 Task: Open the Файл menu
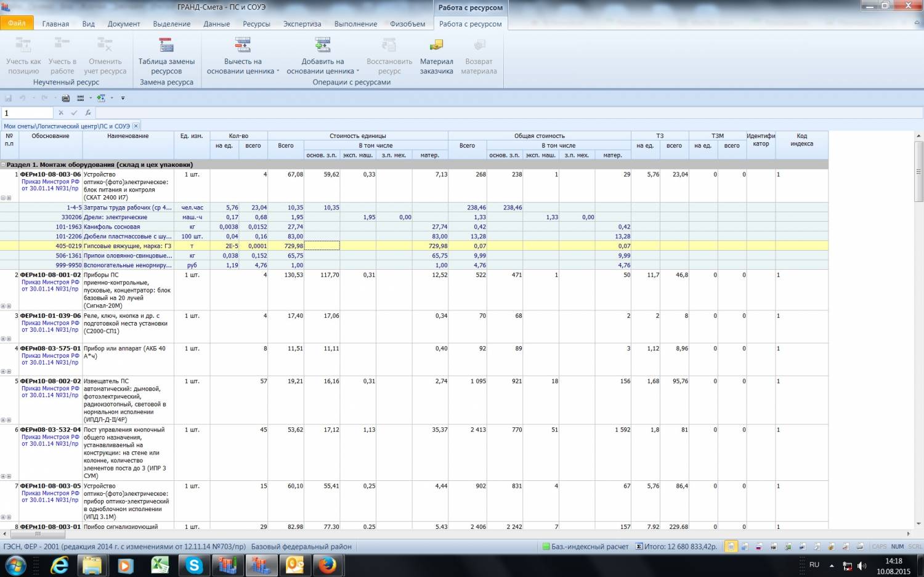click(x=17, y=23)
